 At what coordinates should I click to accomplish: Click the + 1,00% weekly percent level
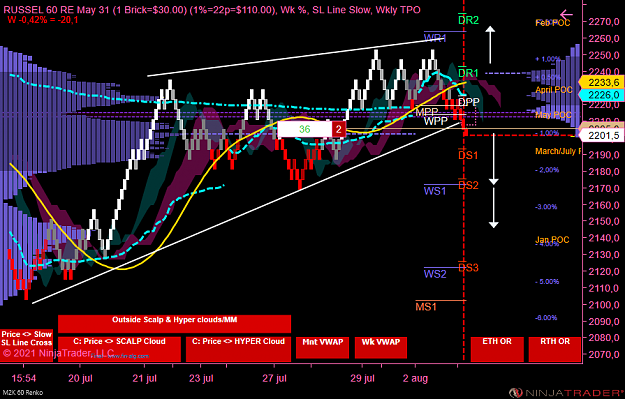pyautogui.click(x=548, y=59)
